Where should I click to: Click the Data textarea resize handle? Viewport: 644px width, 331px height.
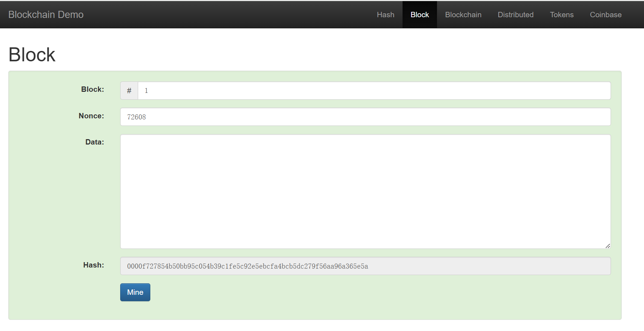coord(607,246)
